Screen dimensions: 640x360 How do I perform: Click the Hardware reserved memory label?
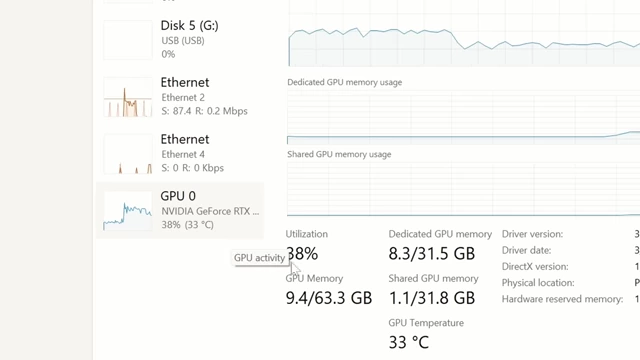pos(562,299)
